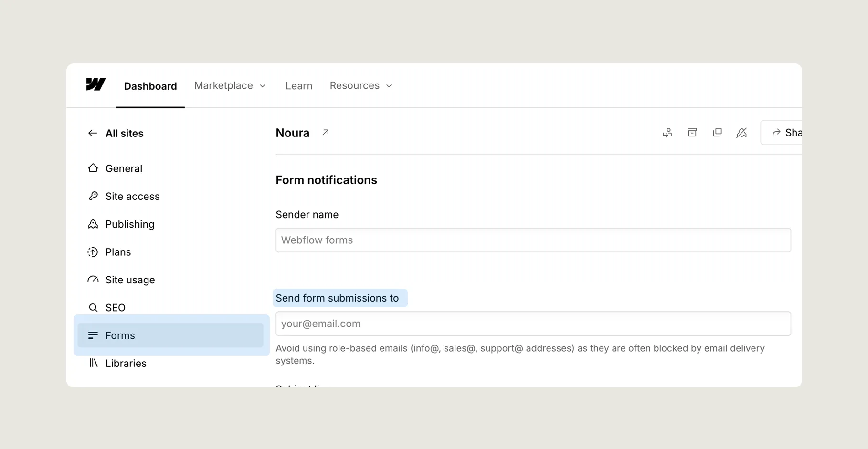Switch to the Dashboard tab
This screenshot has height=449, width=868.
[150, 85]
